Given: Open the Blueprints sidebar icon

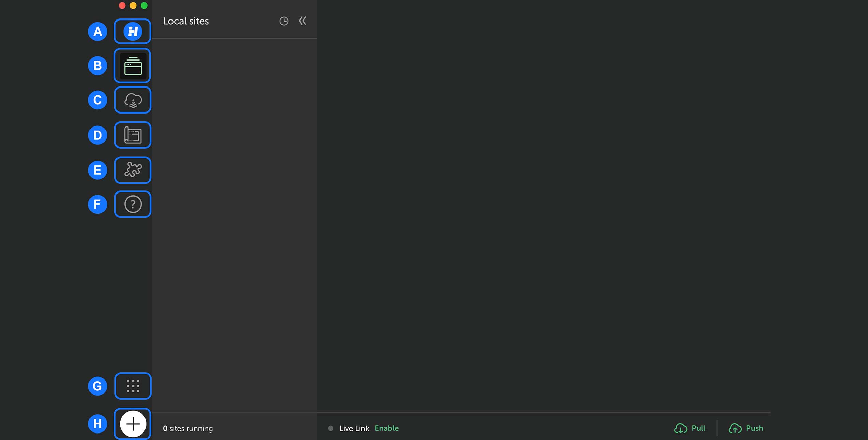Looking at the screenshot, I should 133,135.
